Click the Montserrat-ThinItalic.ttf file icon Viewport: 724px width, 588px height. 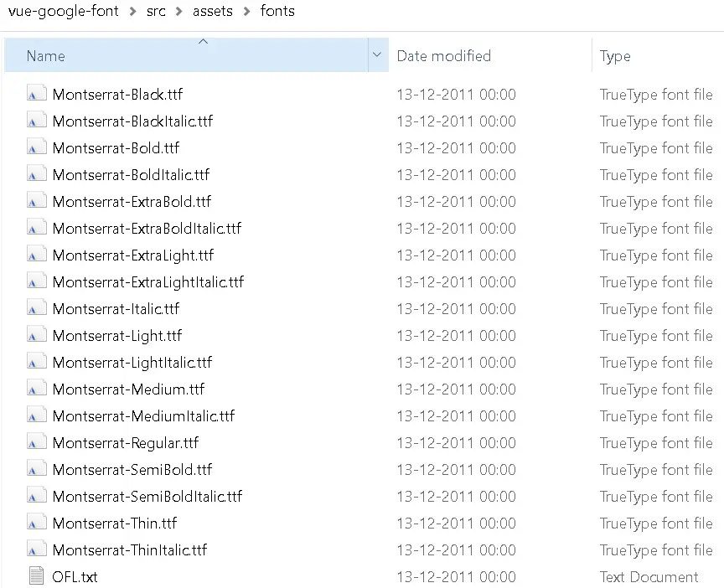tap(37, 549)
